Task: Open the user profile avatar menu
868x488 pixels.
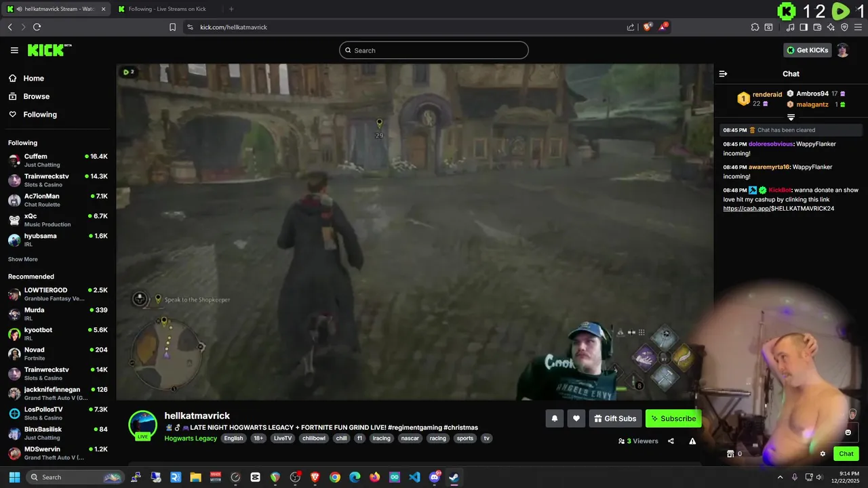Action: pyautogui.click(x=843, y=50)
